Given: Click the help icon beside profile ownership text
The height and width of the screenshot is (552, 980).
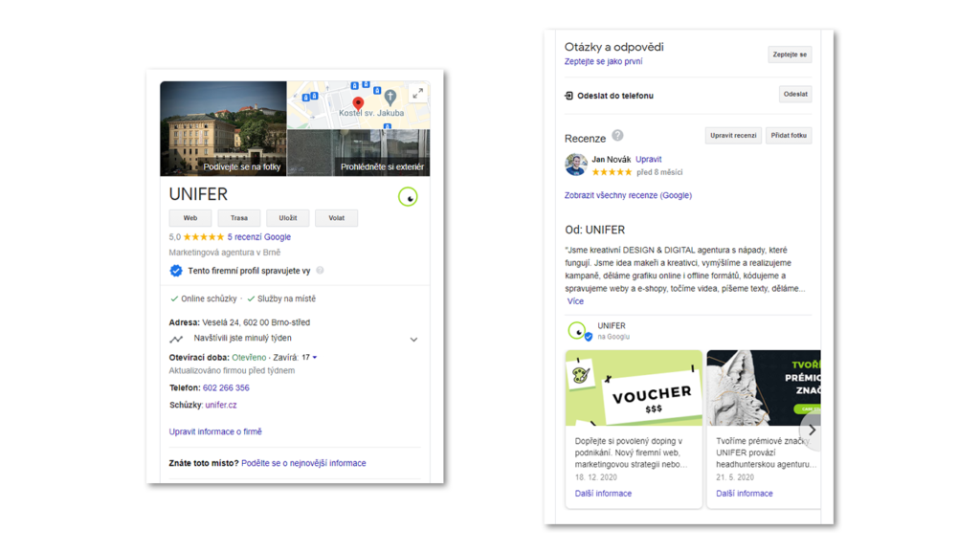Looking at the screenshot, I should point(321,271).
